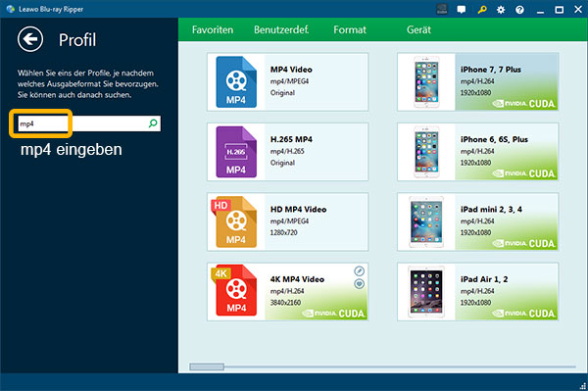Click the MP4 Video profile title
Screen dimensions: 588x391
(291, 70)
